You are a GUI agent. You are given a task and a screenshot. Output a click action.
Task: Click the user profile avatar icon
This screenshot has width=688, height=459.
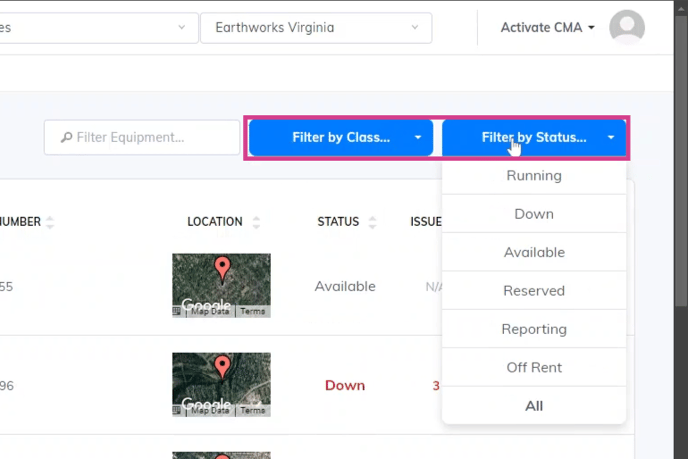(627, 28)
